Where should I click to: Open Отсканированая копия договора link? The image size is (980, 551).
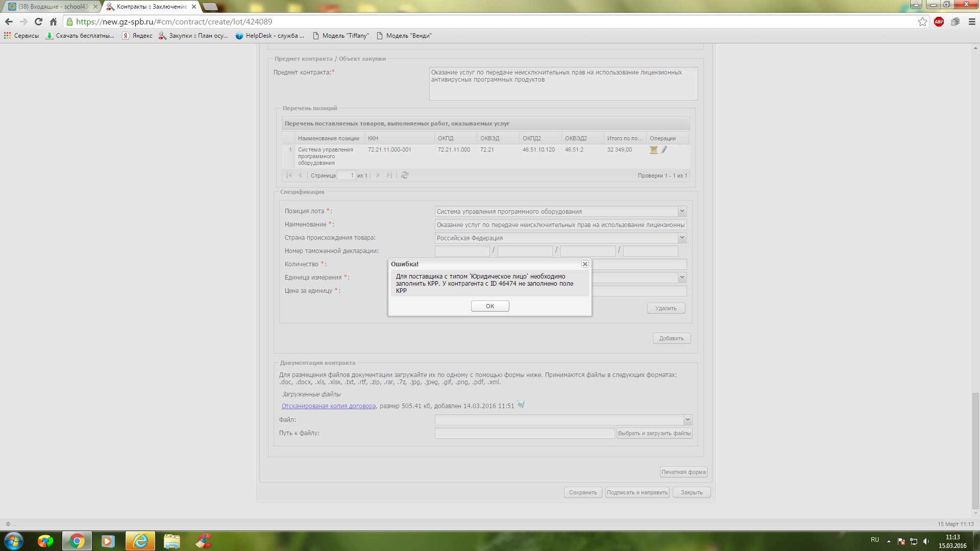click(x=329, y=406)
